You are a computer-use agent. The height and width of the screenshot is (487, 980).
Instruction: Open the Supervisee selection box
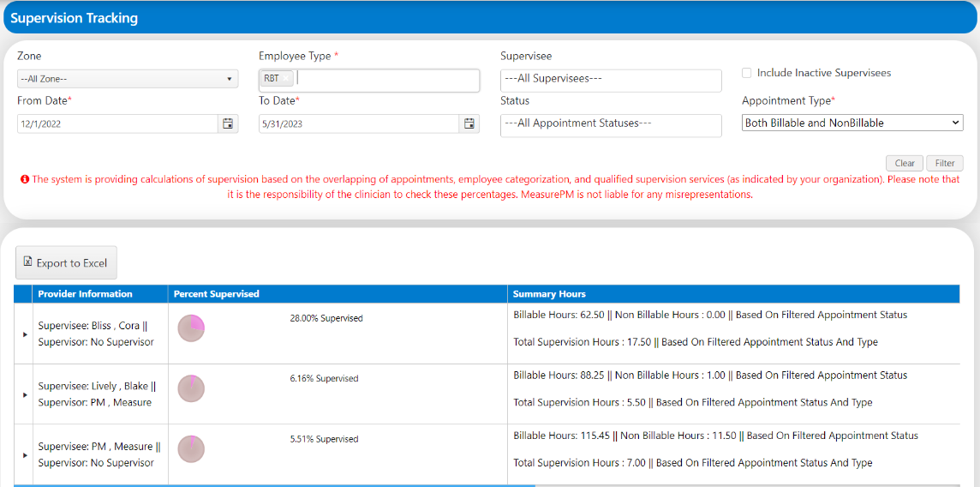click(612, 81)
